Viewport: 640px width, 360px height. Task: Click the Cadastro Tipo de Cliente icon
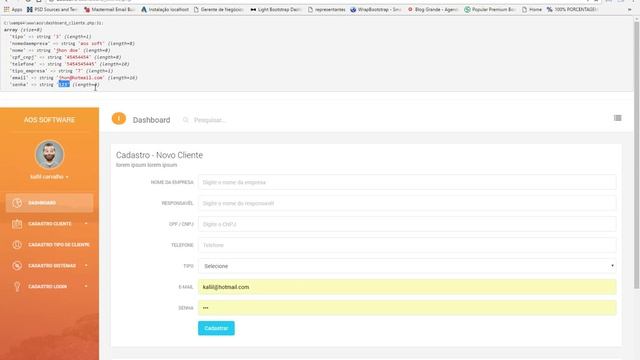tap(17, 244)
